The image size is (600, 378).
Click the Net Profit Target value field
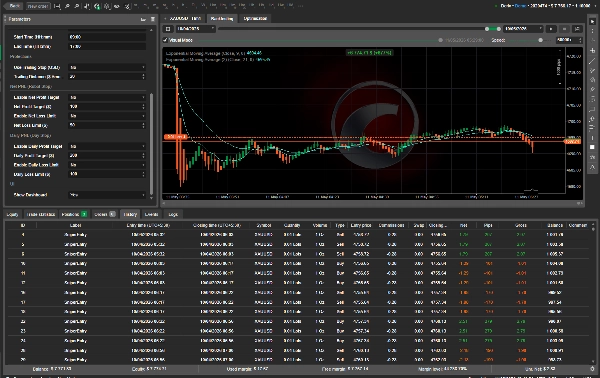pos(107,107)
